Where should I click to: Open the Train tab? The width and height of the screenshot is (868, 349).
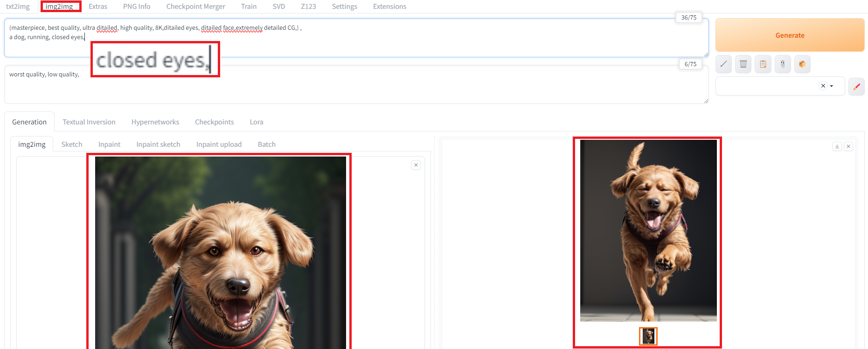pos(249,7)
